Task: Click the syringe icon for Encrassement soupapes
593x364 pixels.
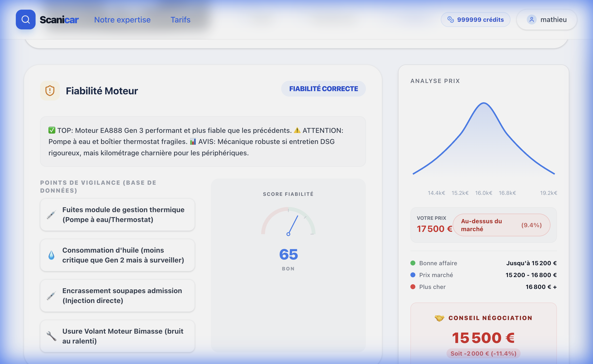Action: click(x=51, y=296)
